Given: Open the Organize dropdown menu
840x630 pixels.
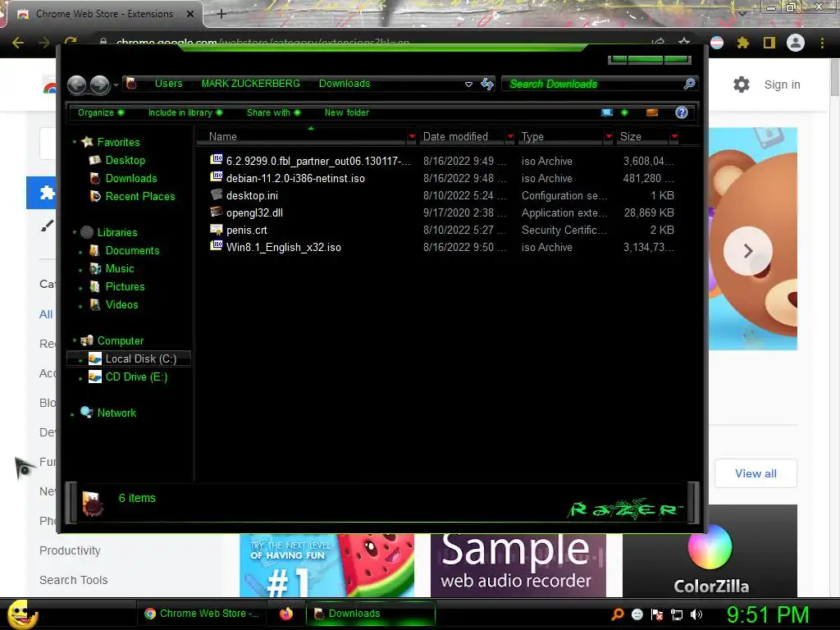Looking at the screenshot, I should tap(101, 112).
